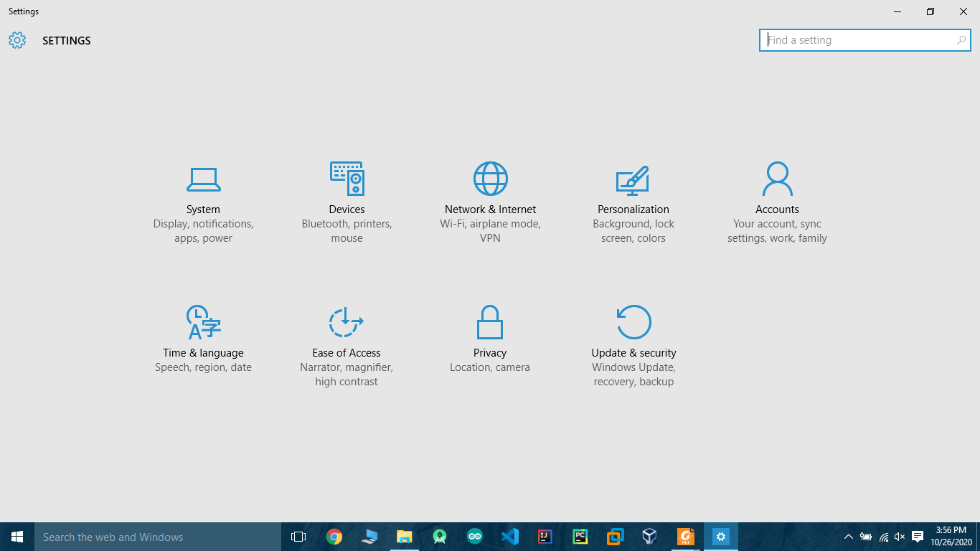Screen dimensions: 980x551
Task: Open the orange PDF reader taskbar icon
Action: [x=686, y=537]
